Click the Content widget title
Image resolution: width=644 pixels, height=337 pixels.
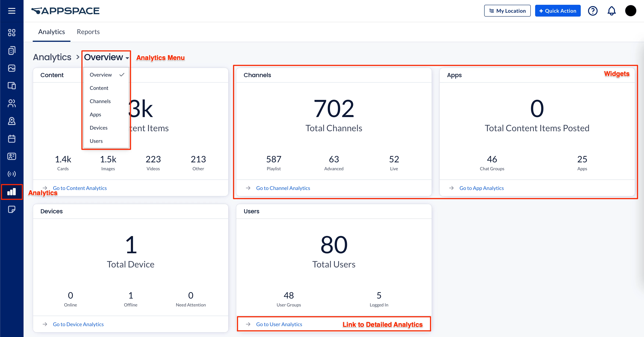[x=52, y=75]
